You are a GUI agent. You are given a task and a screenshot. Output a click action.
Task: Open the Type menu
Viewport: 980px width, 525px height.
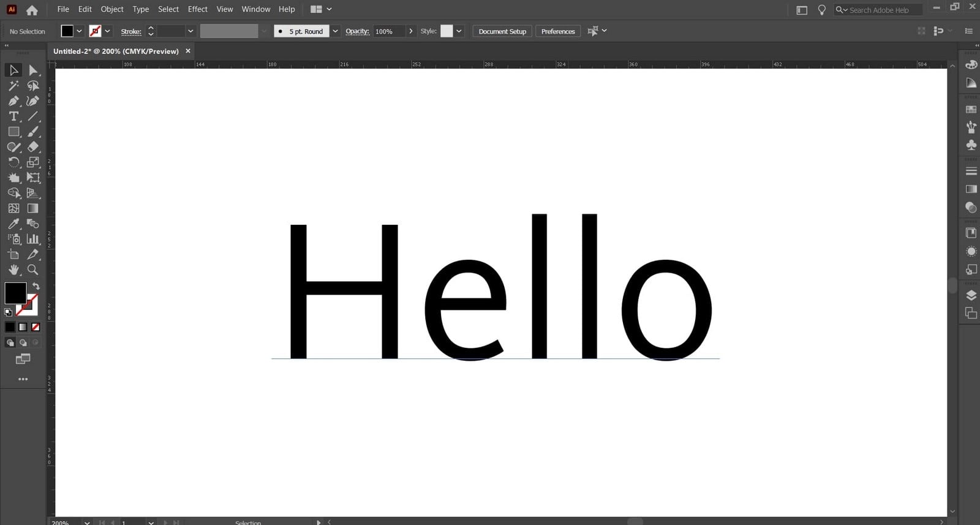coord(141,9)
